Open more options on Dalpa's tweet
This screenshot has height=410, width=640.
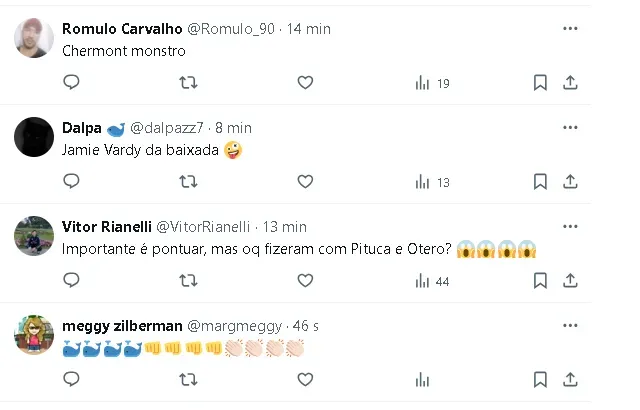pos(570,128)
